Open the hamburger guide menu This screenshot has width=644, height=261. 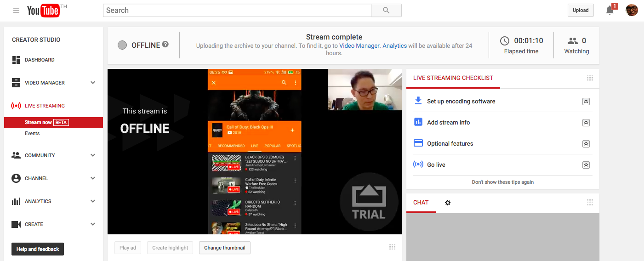pyautogui.click(x=17, y=11)
